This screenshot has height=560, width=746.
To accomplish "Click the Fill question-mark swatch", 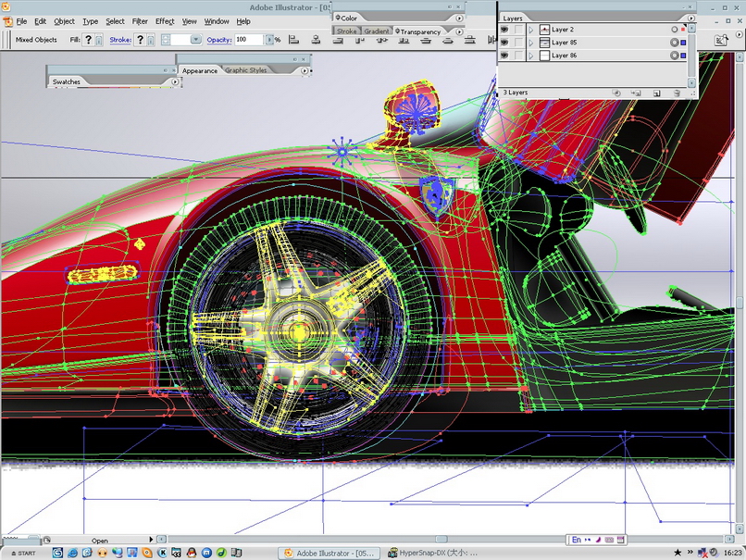I will point(88,40).
